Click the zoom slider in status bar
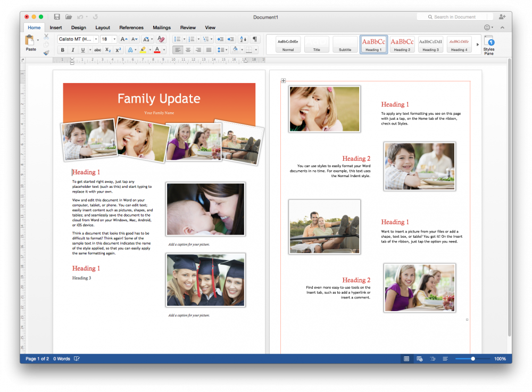The height and width of the screenshot is (392, 532). point(472,359)
